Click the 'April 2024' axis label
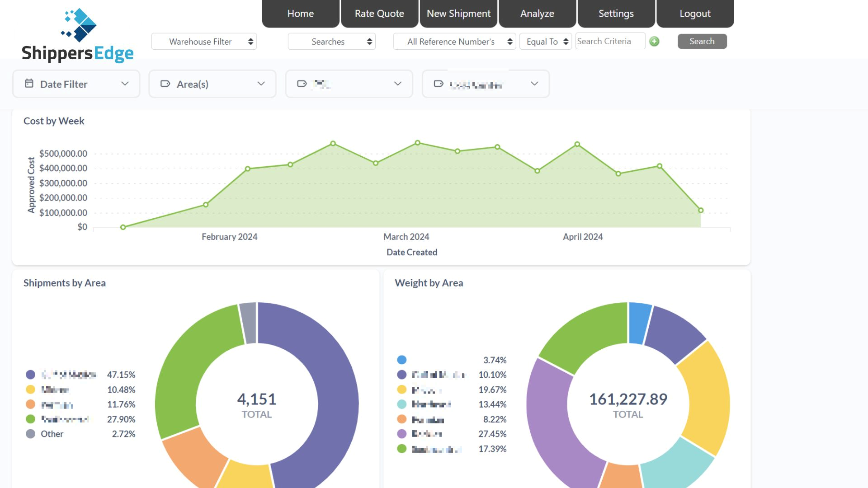Viewport: 868px width, 488px height. [x=582, y=237]
